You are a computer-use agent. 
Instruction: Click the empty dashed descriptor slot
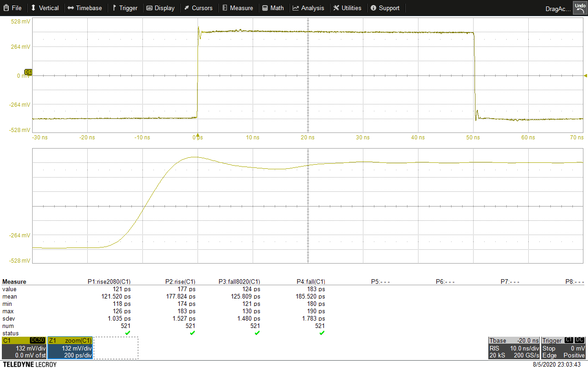(x=116, y=348)
